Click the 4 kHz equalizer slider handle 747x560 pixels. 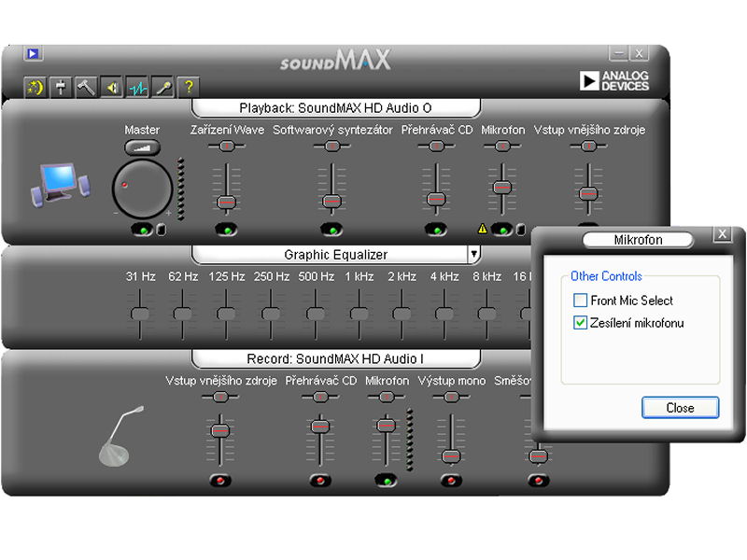[444, 314]
